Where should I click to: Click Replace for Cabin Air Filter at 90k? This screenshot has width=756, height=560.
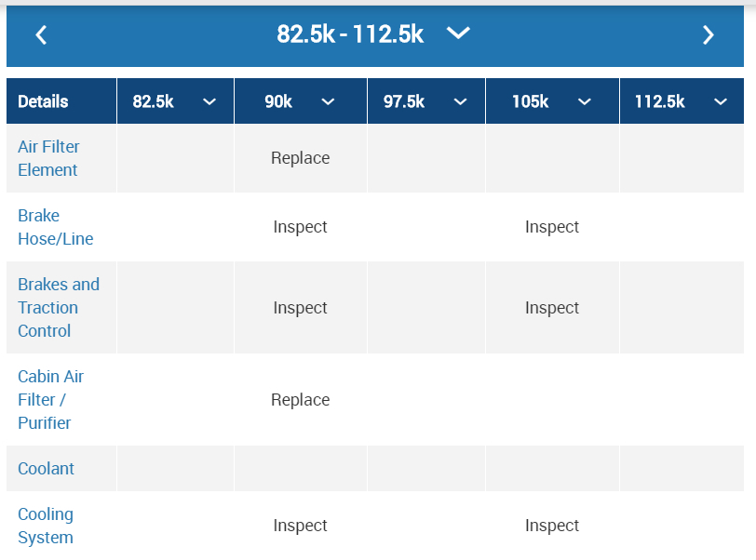tap(300, 400)
